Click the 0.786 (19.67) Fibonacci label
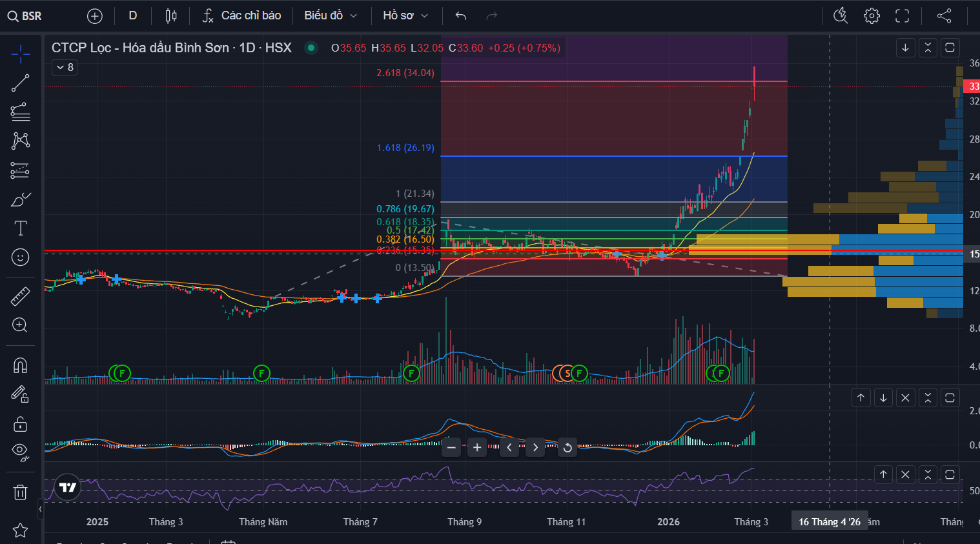Viewport: 980px width, 544px height. [x=405, y=209]
